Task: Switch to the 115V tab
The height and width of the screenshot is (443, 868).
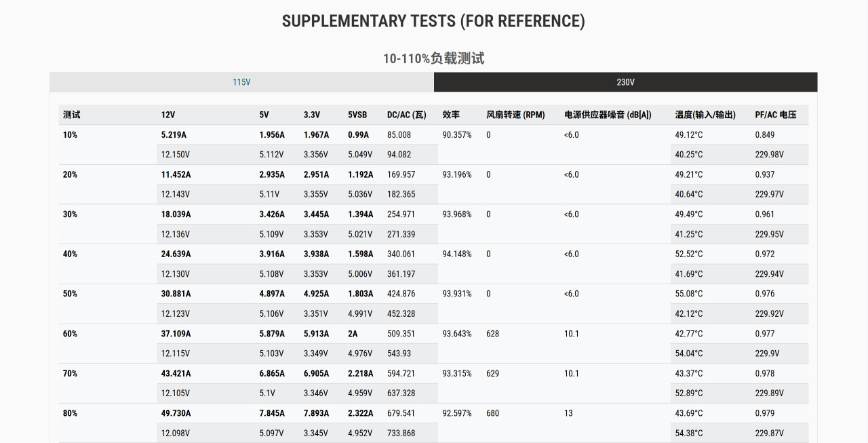Action: tap(241, 82)
